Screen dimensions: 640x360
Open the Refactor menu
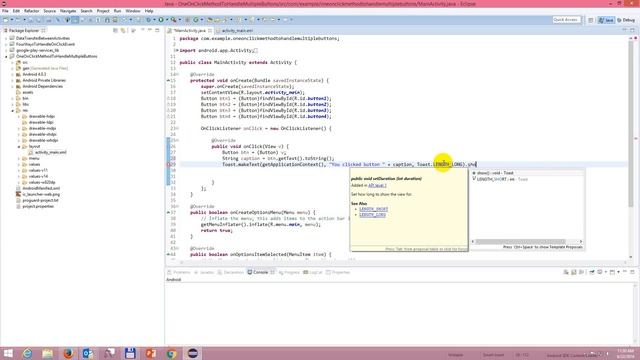click(x=31, y=11)
